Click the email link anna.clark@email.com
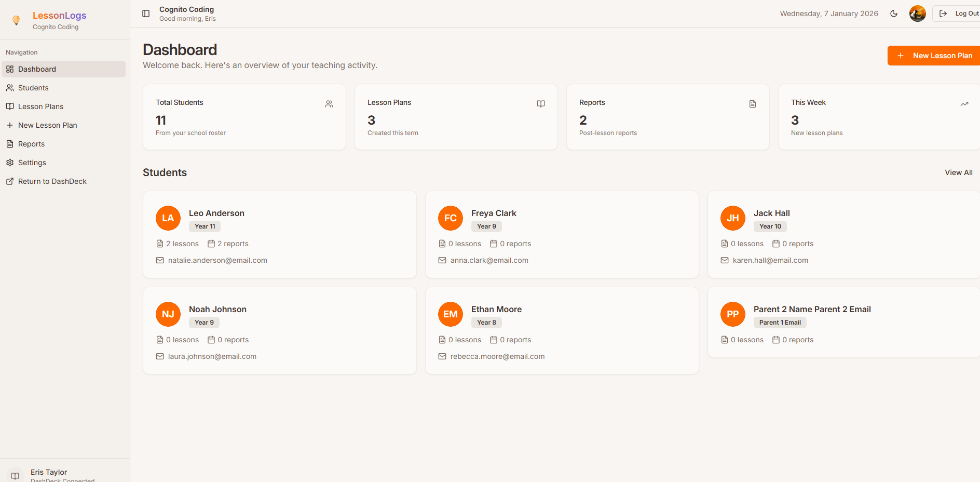 coord(489,260)
